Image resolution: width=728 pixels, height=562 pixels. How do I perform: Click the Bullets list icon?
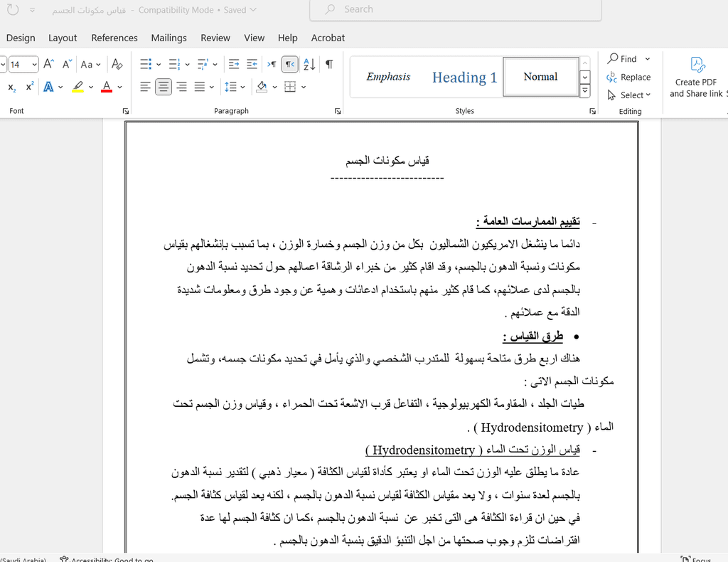click(146, 64)
